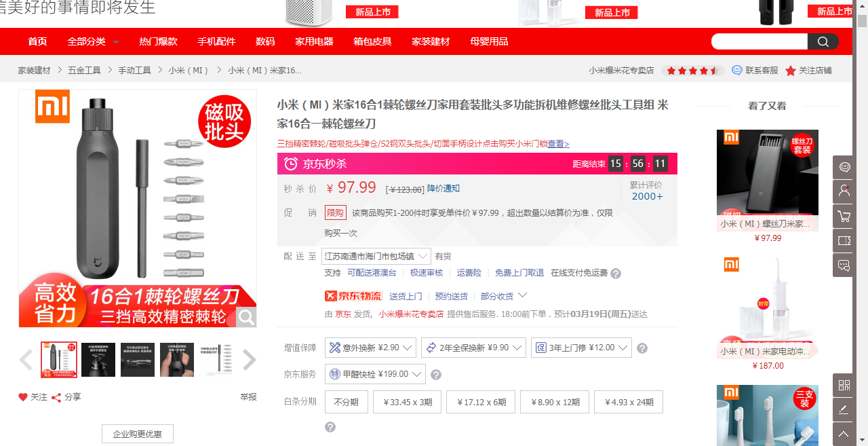
Task: Click the store star rating
Action: pos(693,71)
